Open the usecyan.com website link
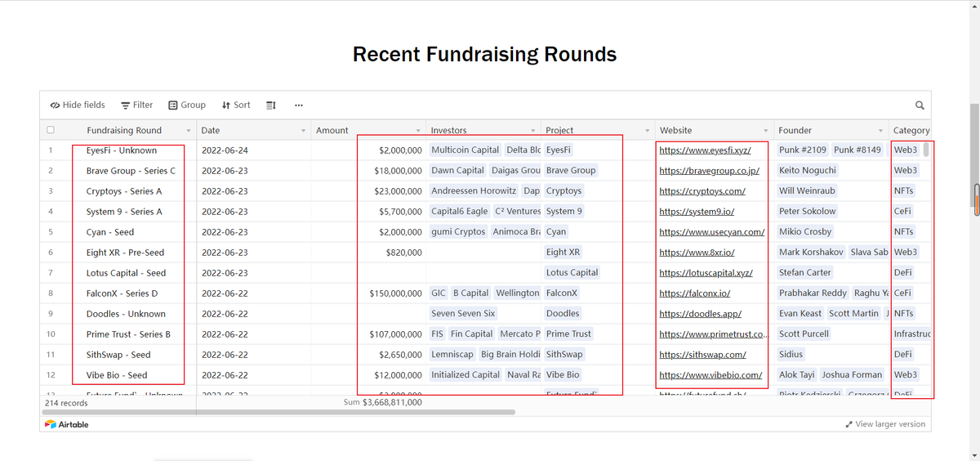The height and width of the screenshot is (461, 980). [711, 232]
